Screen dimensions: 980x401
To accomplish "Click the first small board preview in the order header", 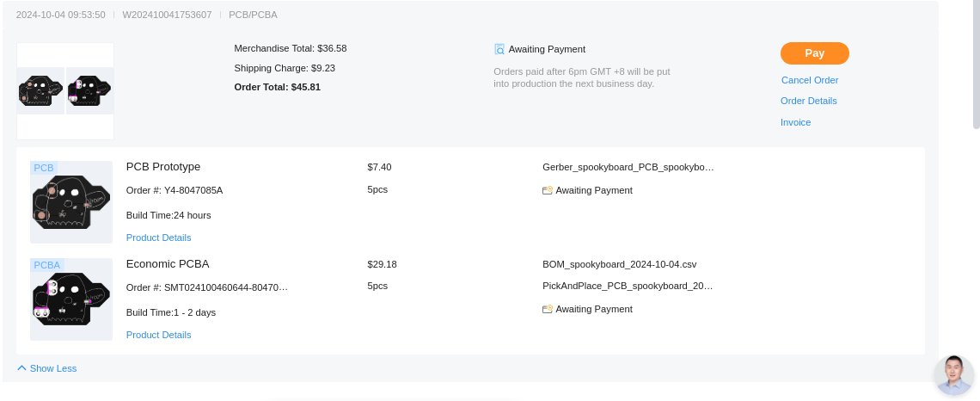I will point(40,90).
